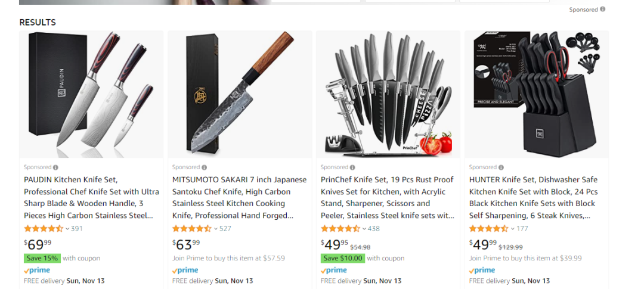
Task: Click the Prime logo under PrinChef listing
Action: 334,271
